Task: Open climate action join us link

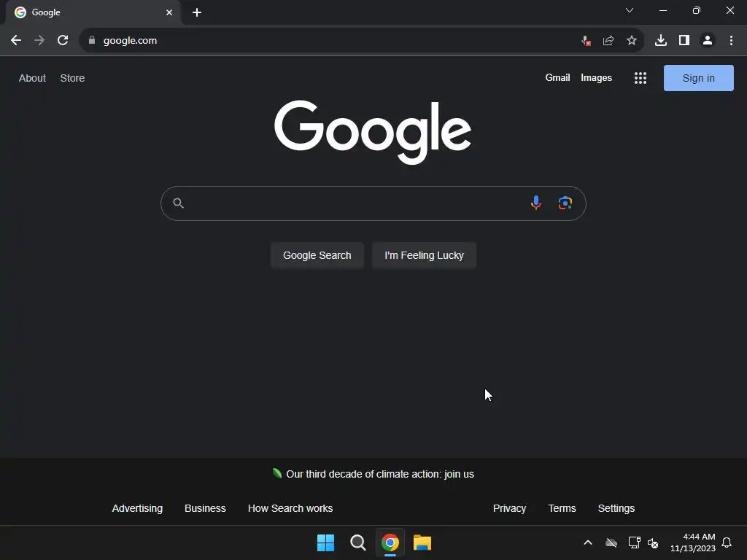Action: (x=379, y=474)
